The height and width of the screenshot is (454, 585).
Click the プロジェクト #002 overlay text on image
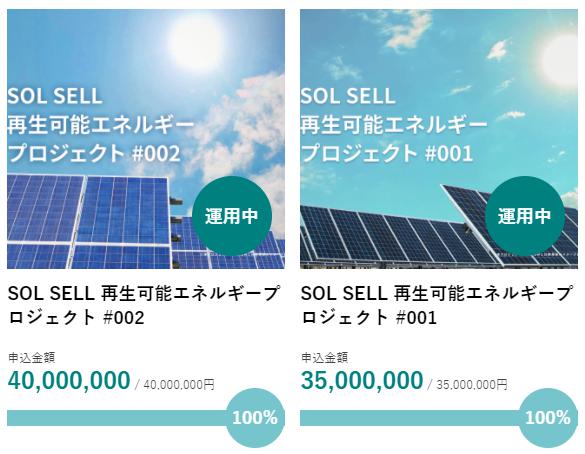coord(94,153)
